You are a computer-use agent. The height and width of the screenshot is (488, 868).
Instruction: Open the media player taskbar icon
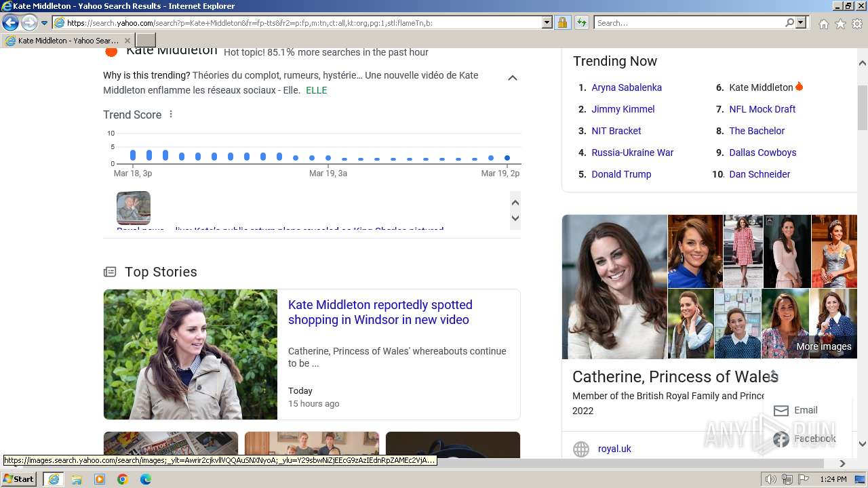100,479
